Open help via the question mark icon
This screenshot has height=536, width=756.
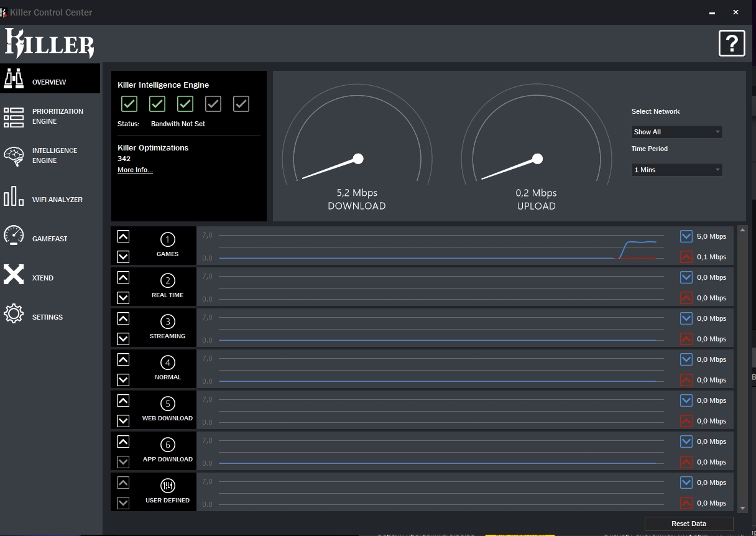(x=731, y=44)
